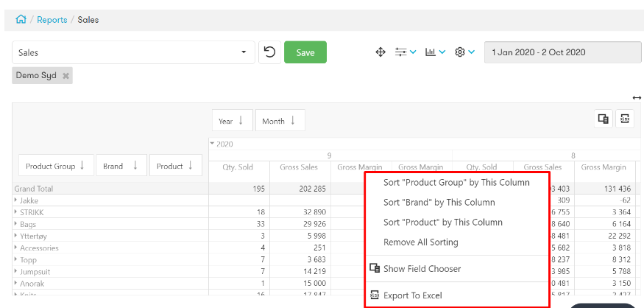Click the horizontal expand arrows icon

pyautogui.click(x=637, y=97)
